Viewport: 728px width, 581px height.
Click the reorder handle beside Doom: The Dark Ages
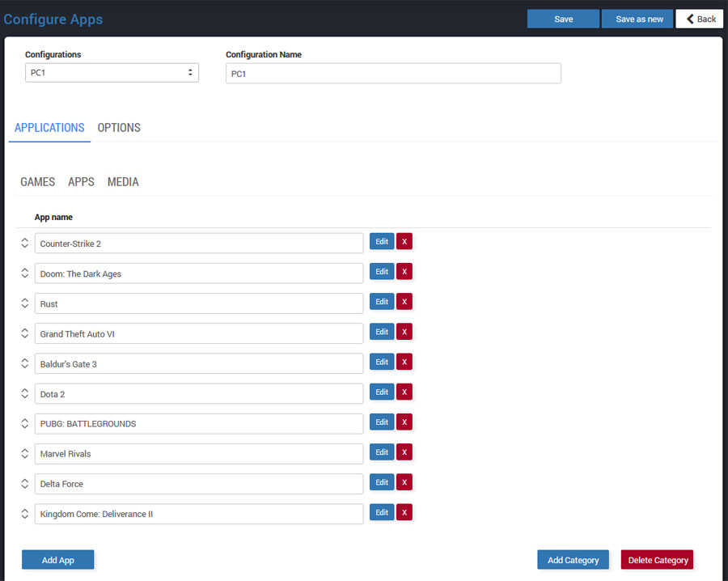pos(24,273)
